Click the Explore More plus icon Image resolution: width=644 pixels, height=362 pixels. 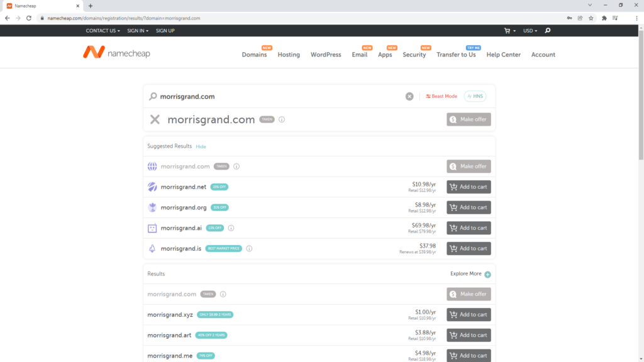487,274
